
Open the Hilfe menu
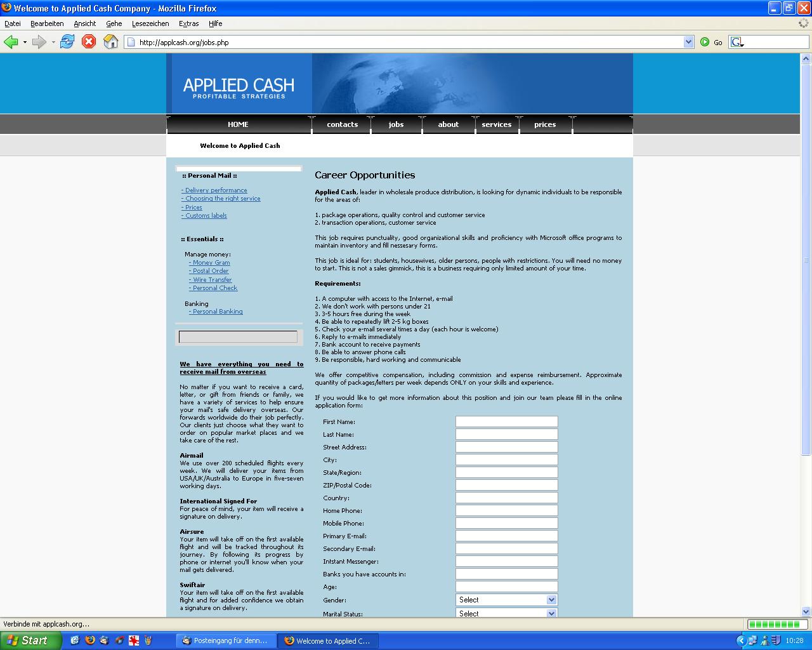(x=216, y=23)
